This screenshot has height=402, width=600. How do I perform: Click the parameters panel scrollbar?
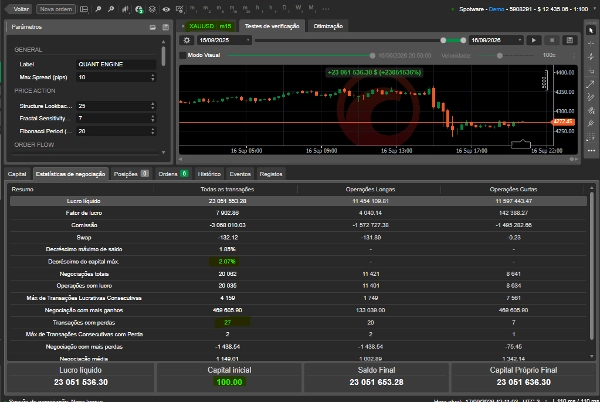pos(163,56)
